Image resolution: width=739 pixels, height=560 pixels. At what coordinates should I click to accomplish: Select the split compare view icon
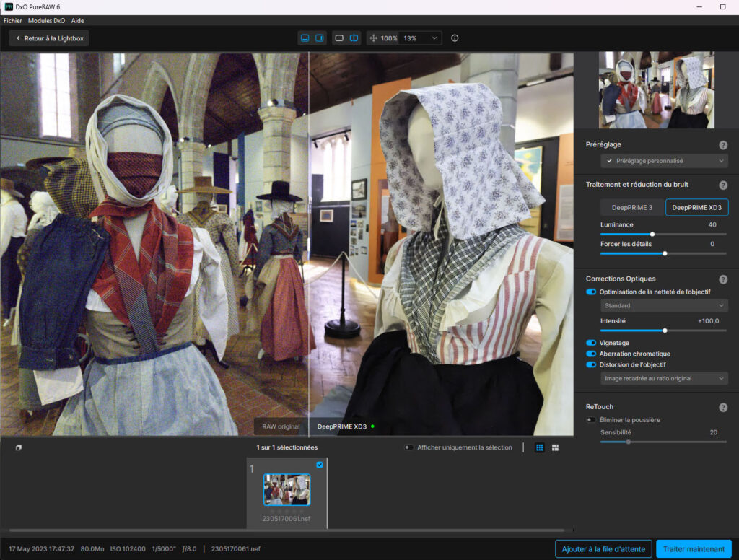354,38
